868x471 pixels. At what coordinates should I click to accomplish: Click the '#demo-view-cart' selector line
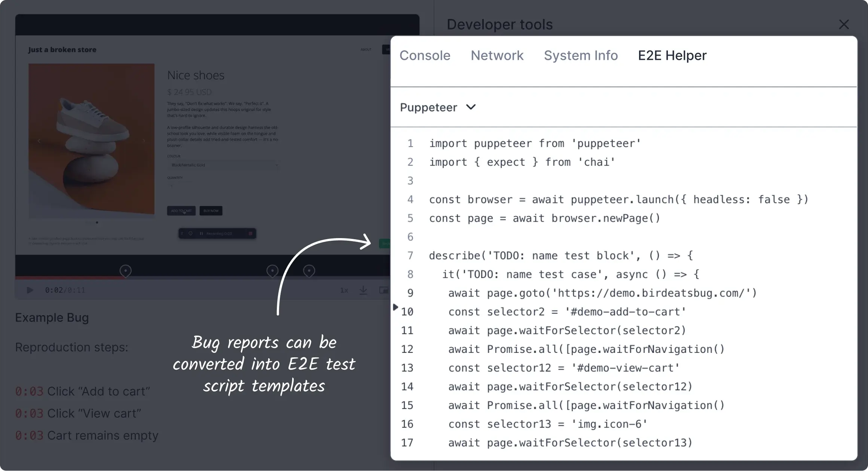click(564, 368)
